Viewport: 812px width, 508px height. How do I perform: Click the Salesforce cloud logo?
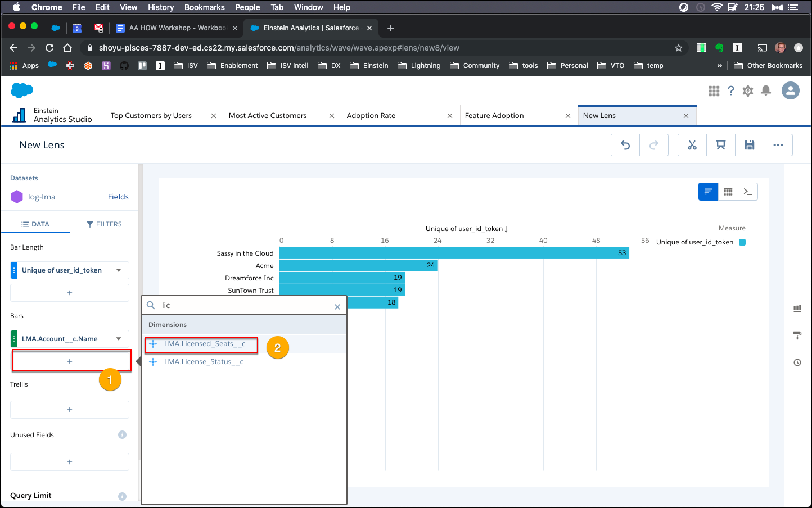click(x=22, y=90)
